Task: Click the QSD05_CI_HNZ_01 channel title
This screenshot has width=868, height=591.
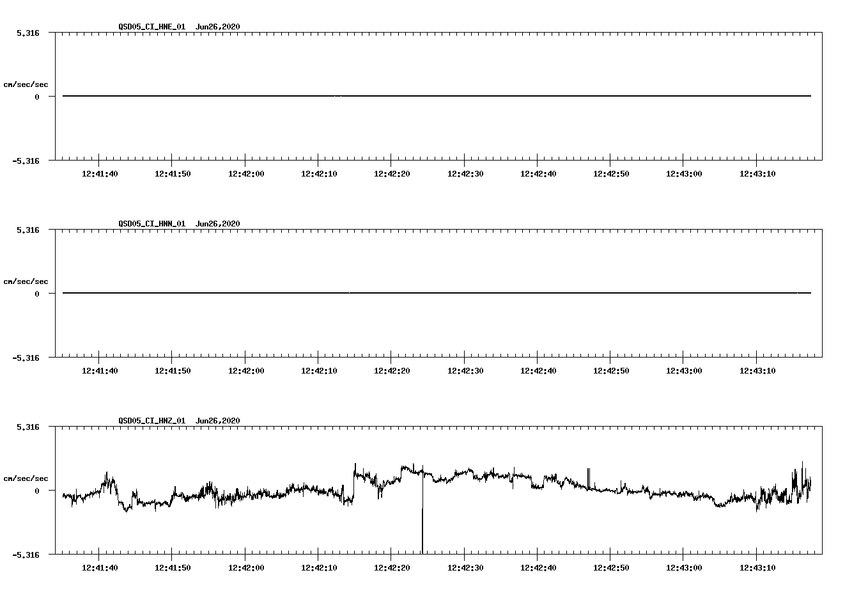Action: [x=152, y=421]
